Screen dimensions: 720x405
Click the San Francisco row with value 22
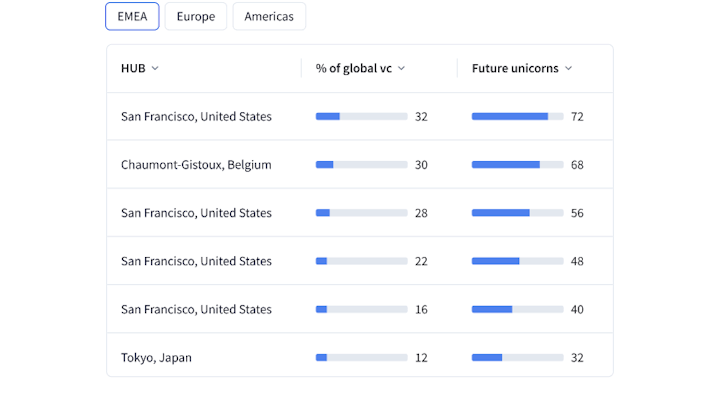click(196, 261)
